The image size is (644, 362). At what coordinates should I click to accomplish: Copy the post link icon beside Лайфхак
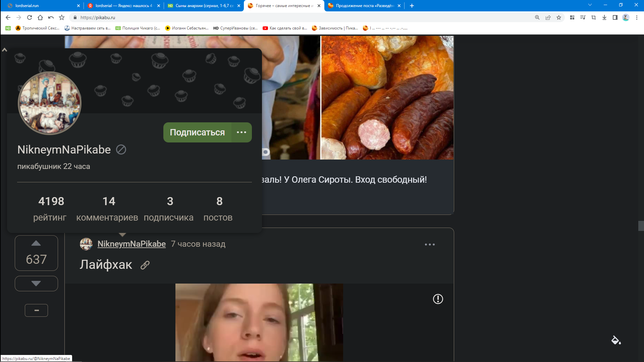click(x=145, y=265)
